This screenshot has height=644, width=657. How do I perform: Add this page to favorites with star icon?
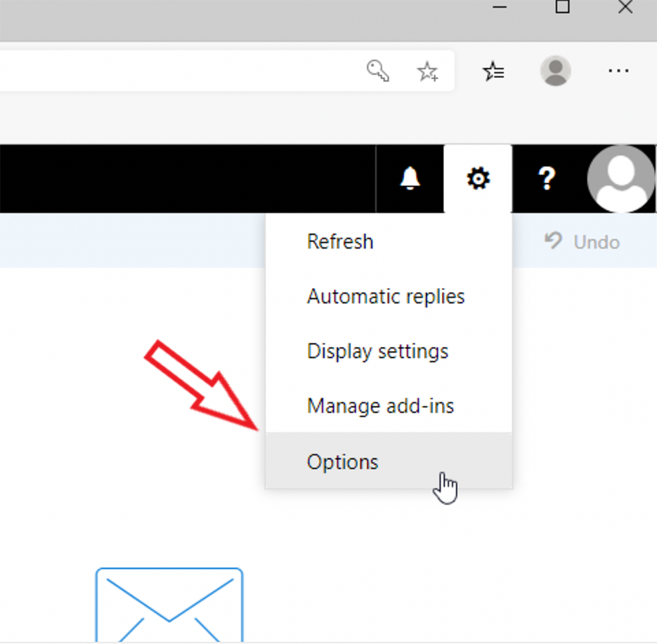tap(427, 70)
